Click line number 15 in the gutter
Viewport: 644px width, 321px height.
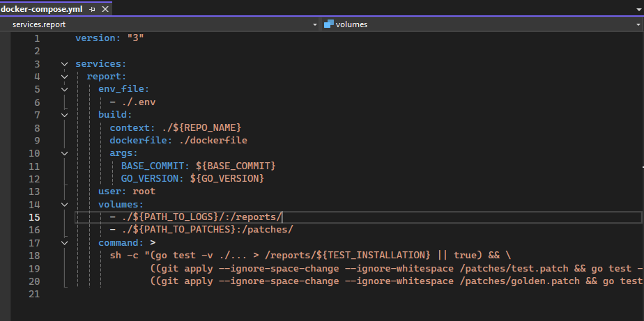(34, 217)
